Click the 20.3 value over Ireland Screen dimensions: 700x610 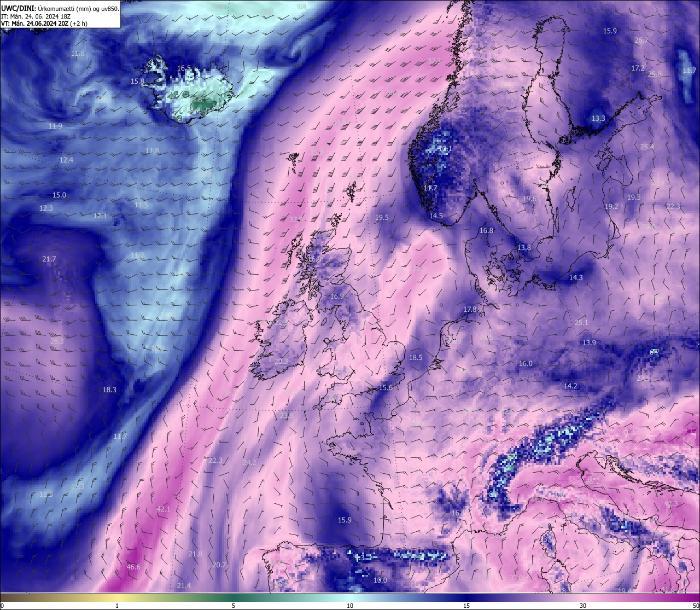point(281,361)
